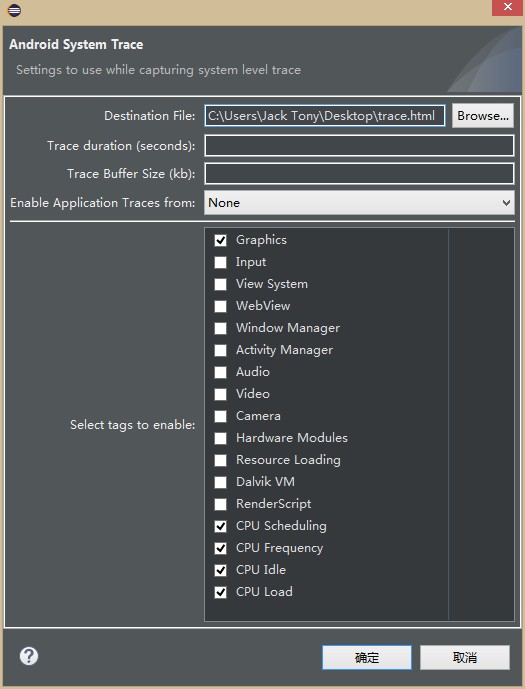Tick the Window Manager checkbox
The width and height of the screenshot is (525, 689).
click(x=220, y=328)
